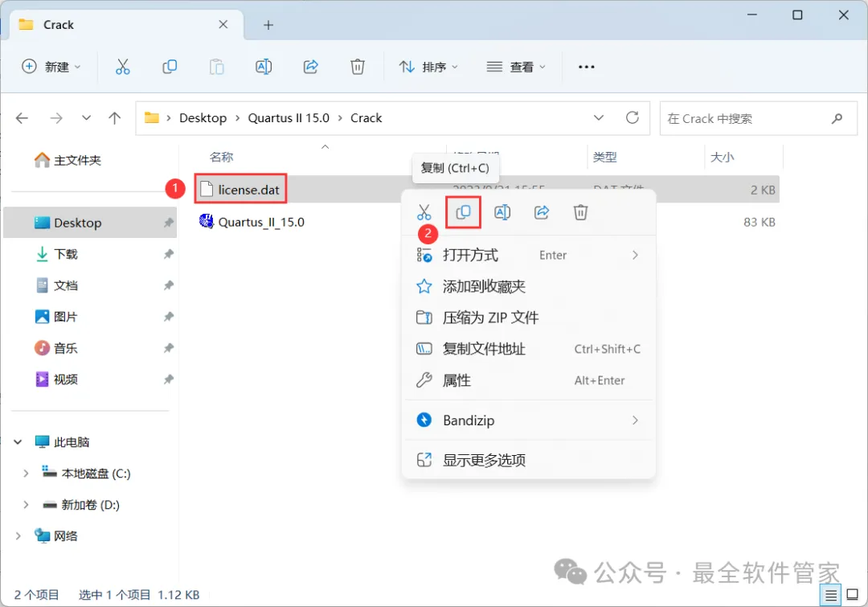Click the search magnifier icon

coord(837,118)
